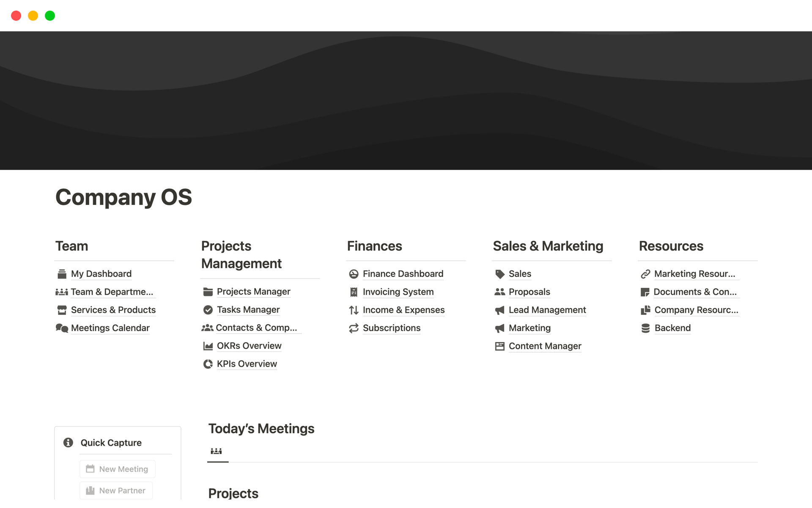The width and height of the screenshot is (812, 508).
Task: Click the Finance Dashboard gauge icon
Action: [x=354, y=274]
